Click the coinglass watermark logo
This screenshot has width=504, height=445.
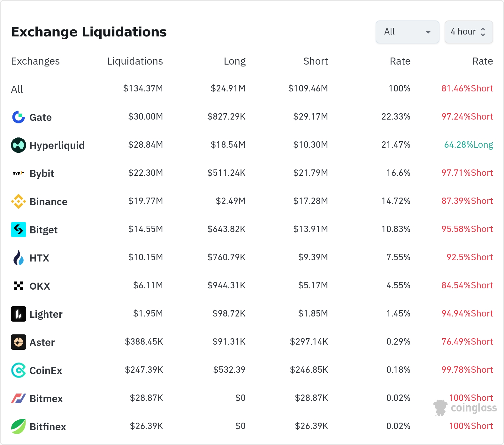(x=465, y=408)
